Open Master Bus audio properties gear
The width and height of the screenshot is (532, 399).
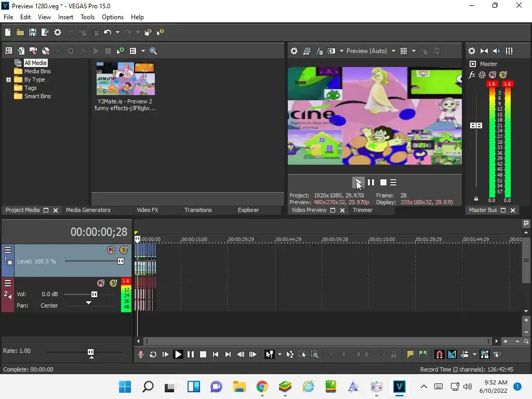pyautogui.click(x=472, y=51)
